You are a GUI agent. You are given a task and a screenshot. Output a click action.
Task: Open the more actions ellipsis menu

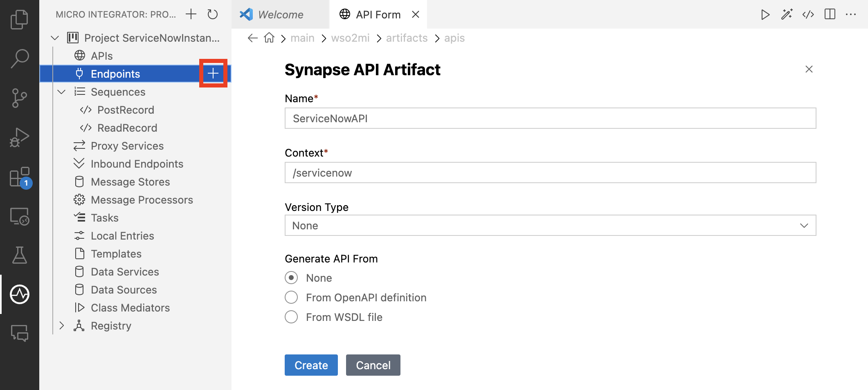(851, 14)
